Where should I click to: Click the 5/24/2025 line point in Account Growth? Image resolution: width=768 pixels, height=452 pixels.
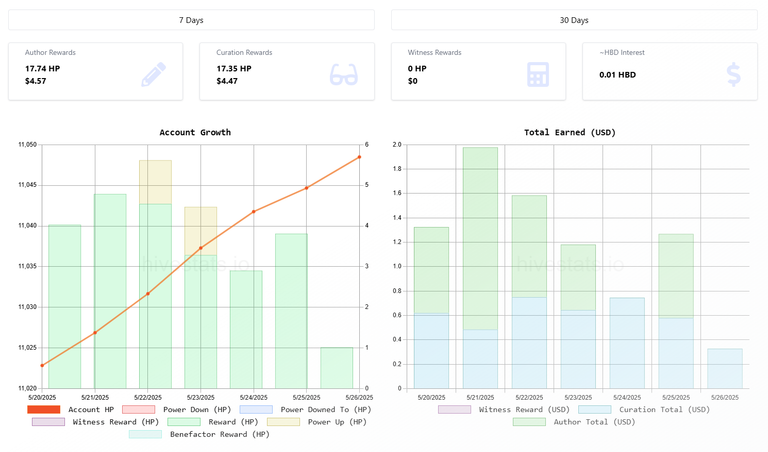pyautogui.click(x=254, y=212)
